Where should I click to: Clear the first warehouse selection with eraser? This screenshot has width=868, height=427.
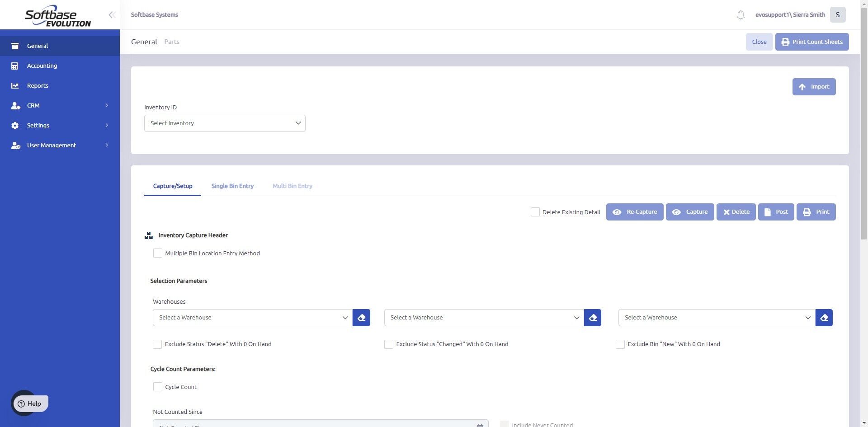pos(361,318)
